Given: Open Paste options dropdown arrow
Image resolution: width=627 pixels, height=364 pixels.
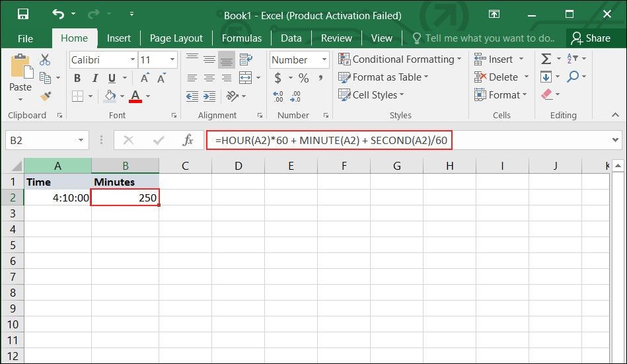Looking at the screenshot, I should pyautogui.click(x=20, y=99).
